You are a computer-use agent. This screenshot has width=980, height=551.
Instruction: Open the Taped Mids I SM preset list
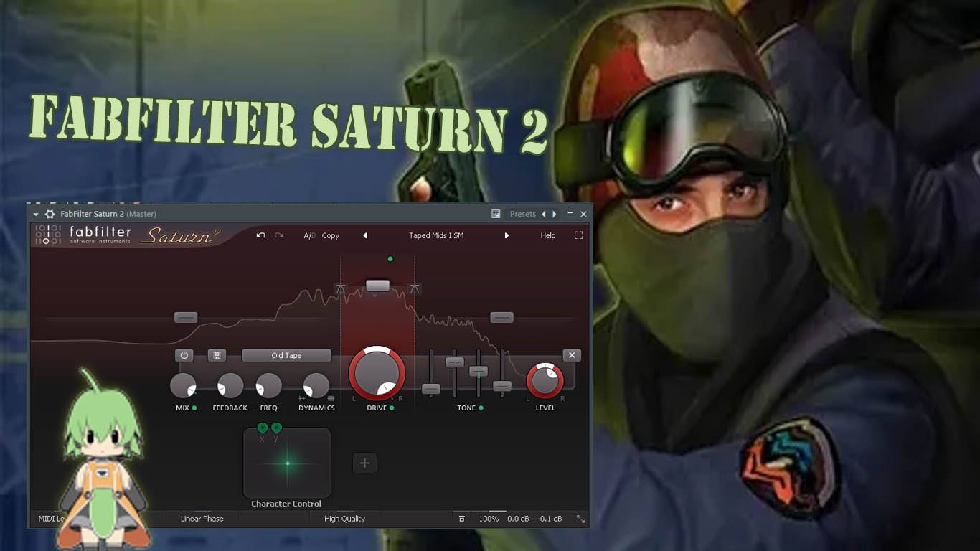coord(436,235)
